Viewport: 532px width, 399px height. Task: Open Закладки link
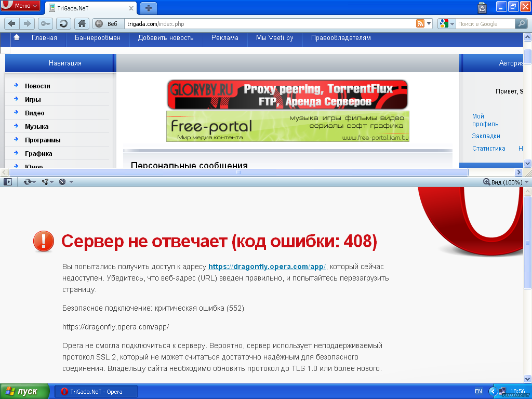[x=486, y=136]
